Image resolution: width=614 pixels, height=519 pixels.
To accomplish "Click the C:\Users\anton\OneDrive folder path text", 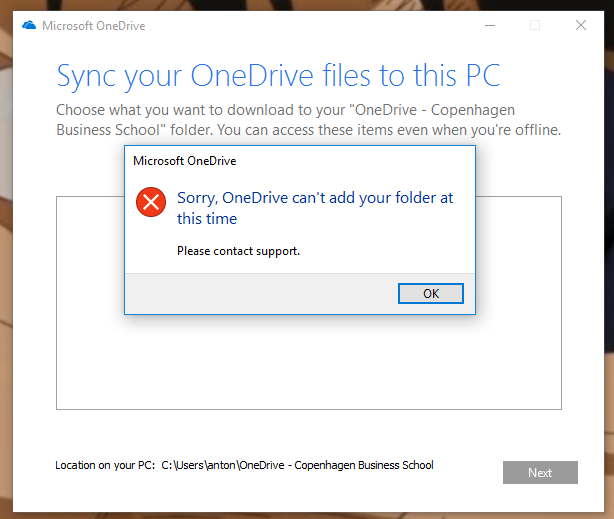I will (297, 465).
